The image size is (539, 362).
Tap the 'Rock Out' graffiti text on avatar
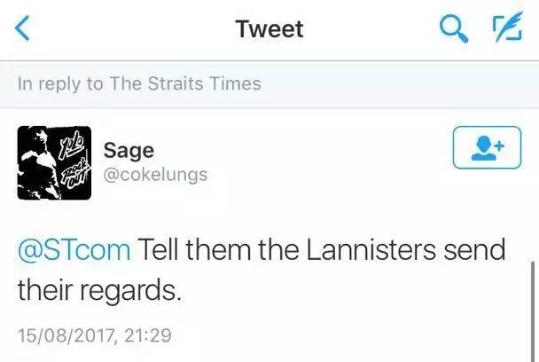[75, 174]
